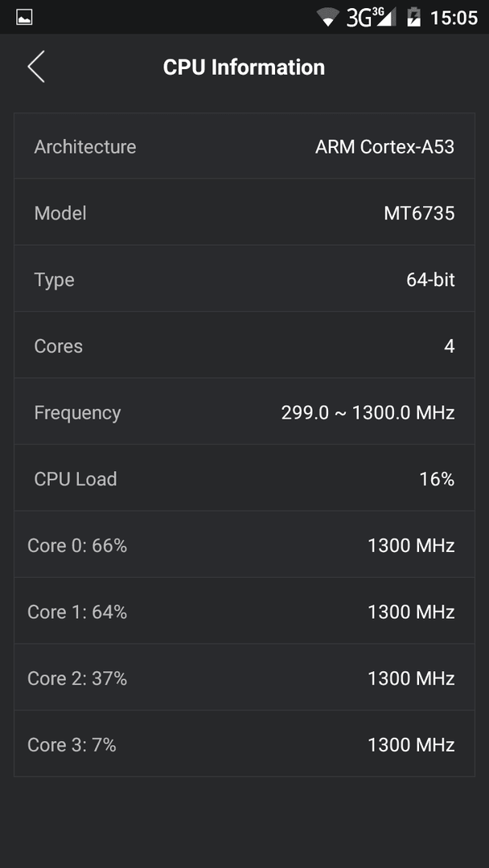Select the Frequency row label

(77, 413)
